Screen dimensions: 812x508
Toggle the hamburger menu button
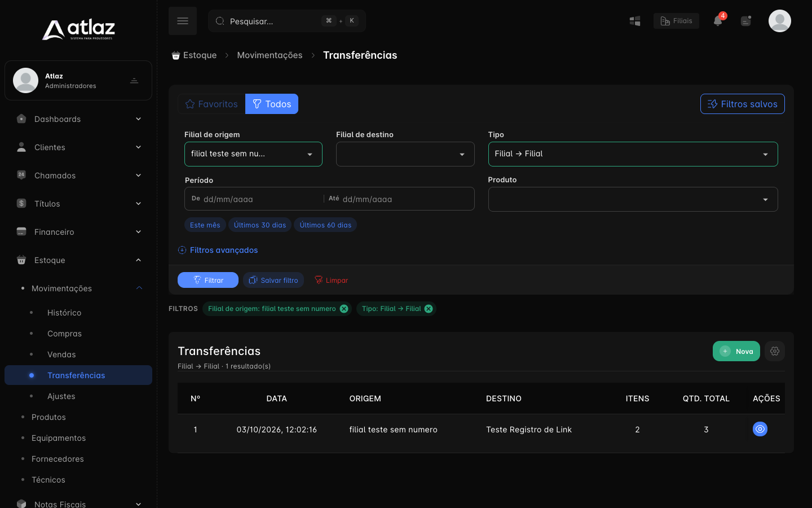[x=183, y=21]
